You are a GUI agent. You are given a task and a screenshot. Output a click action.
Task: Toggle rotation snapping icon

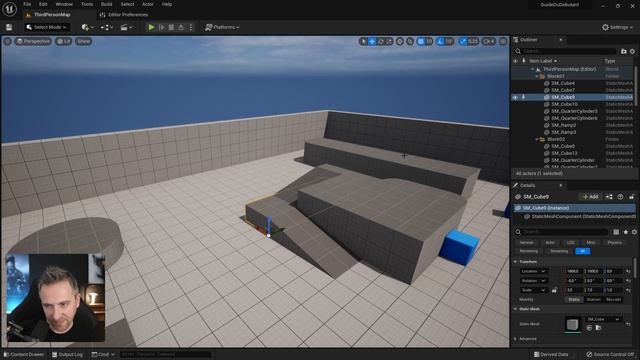[x=440, y=41]
